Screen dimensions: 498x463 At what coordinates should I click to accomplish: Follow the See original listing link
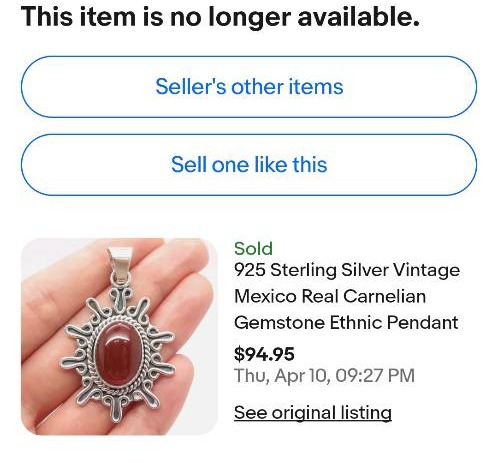click(x=313, y=413)
